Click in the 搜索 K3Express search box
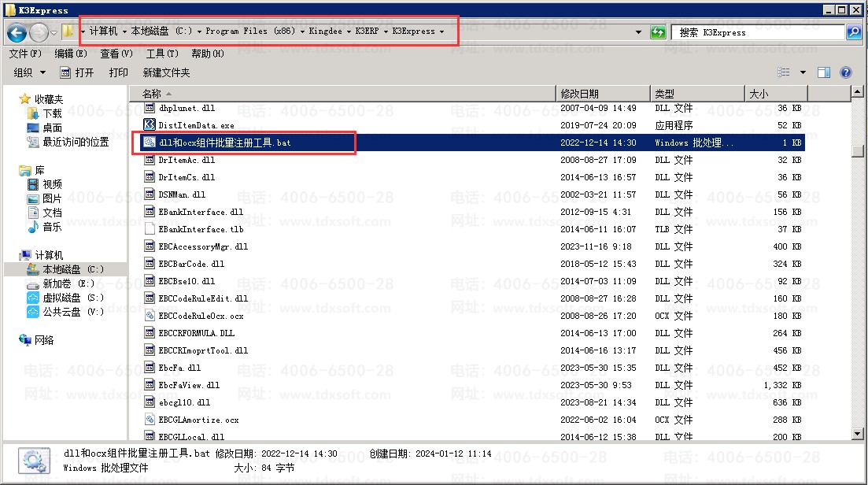Image resolution: width=868 pixels, height=485 pixels. pyautogui.click(x=758, y=32)
